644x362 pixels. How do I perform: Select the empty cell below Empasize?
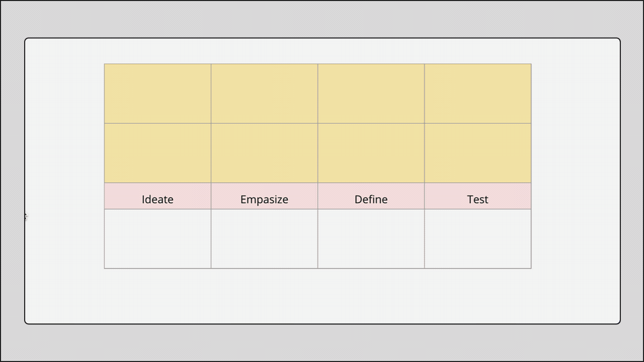[264, 239]
